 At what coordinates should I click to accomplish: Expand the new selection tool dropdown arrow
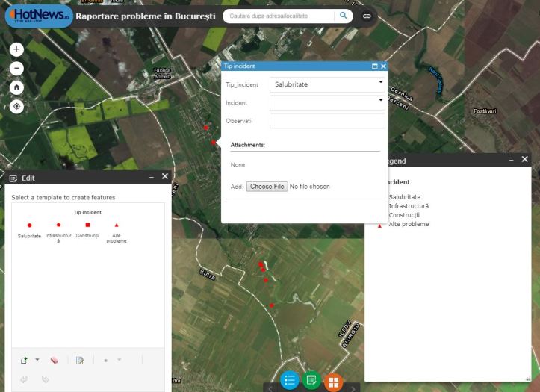point(37,360)
